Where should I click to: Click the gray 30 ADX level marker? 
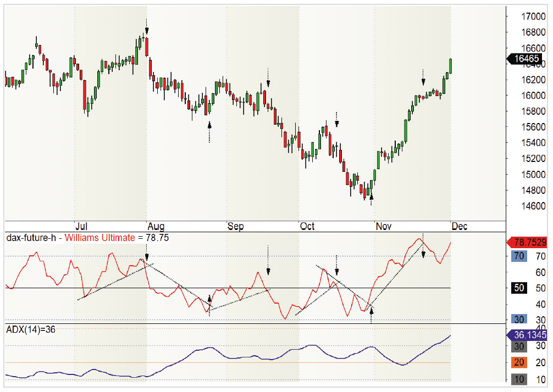[519, 346]
